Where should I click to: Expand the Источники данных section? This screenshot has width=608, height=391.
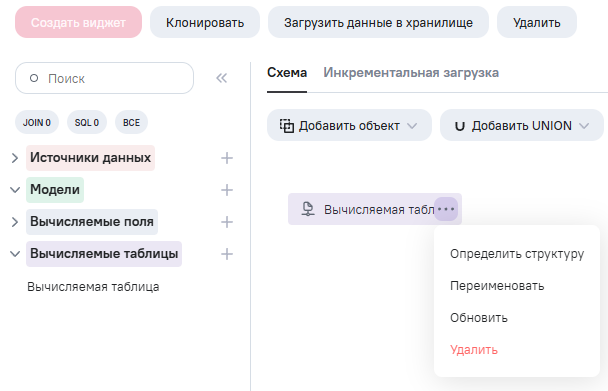pos(15,158)
